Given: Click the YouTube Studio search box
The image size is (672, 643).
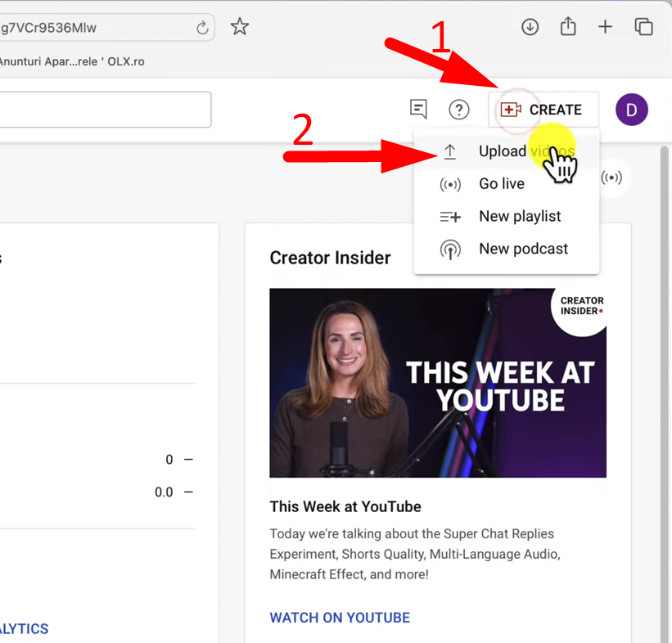Looking at the screenshot, I should coord(105,110).
